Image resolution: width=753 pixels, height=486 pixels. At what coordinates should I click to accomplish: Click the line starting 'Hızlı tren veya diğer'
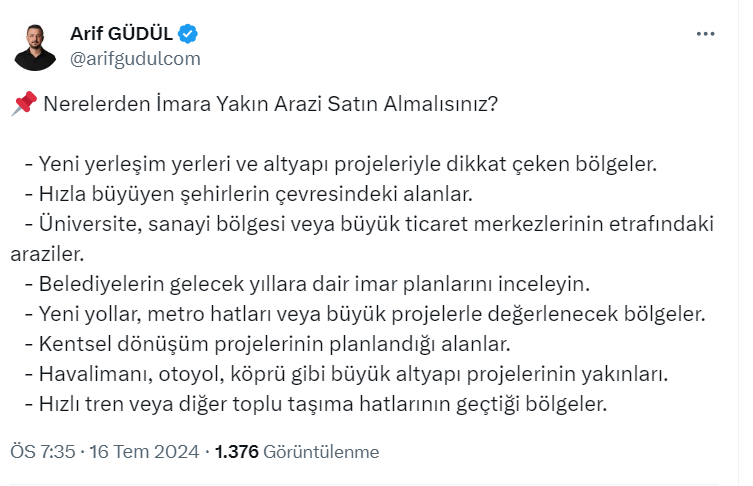pyautogui.click(x=316, y=405)
